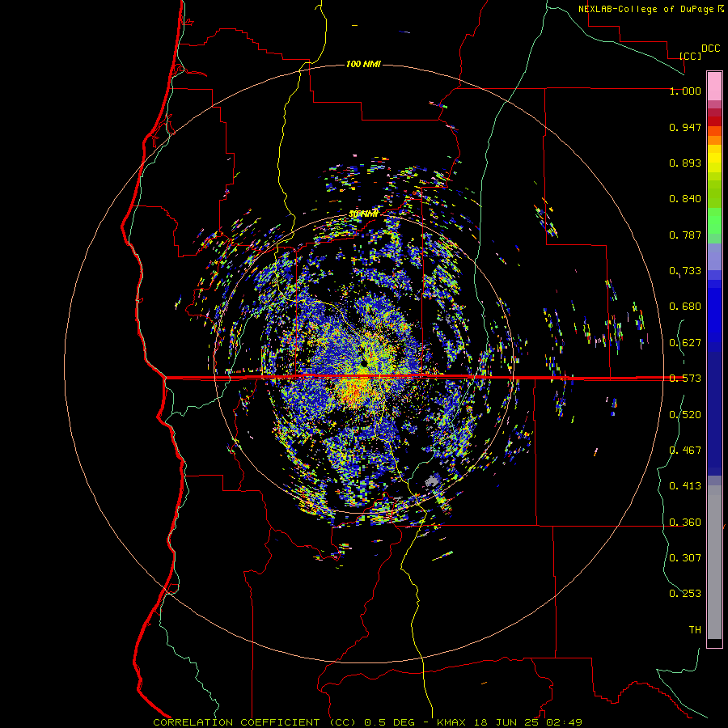Screen dimensions: 728x728
Task: Click the KMAX station identifier
Action: point(453,722)
